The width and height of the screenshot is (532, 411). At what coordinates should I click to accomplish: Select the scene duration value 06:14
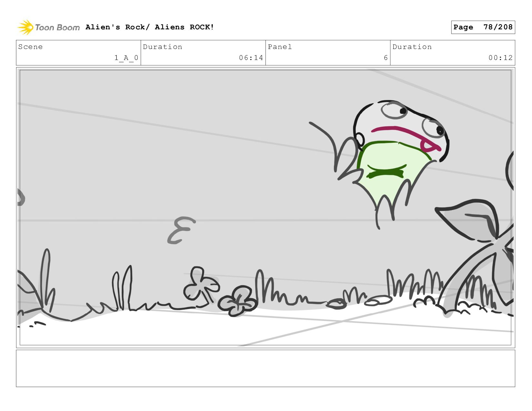251,58
